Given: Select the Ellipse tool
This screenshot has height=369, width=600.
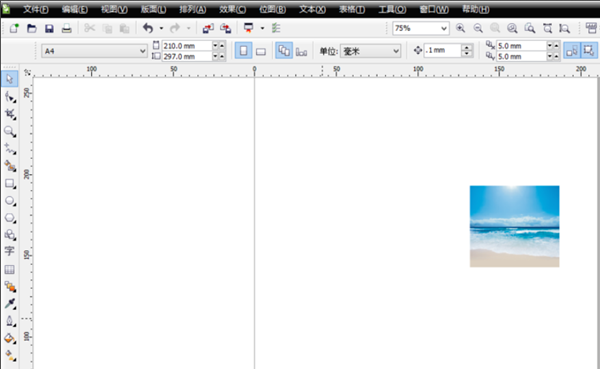Looking at the screenshot, I should click(10, 201).
